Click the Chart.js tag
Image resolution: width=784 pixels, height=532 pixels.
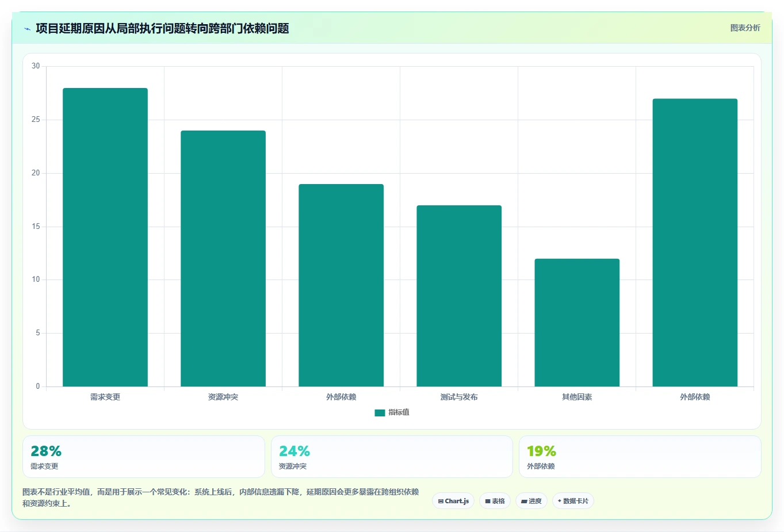coord(453,501)
